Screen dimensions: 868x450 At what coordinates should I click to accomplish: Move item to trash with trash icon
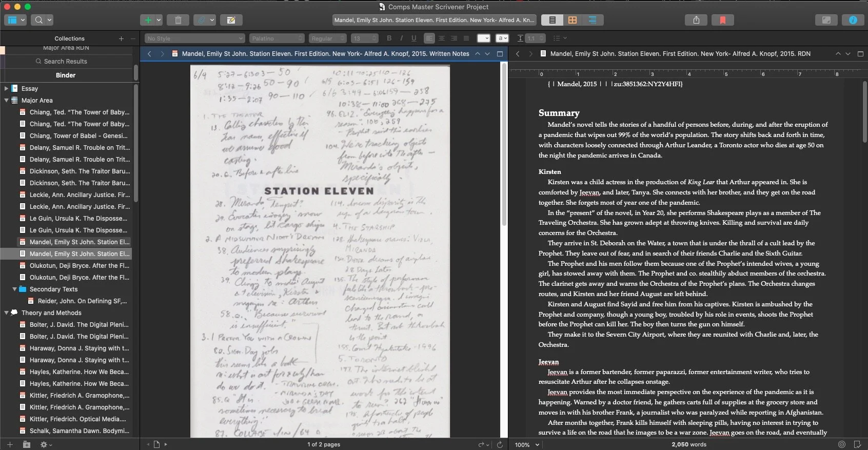click(178, 20)
